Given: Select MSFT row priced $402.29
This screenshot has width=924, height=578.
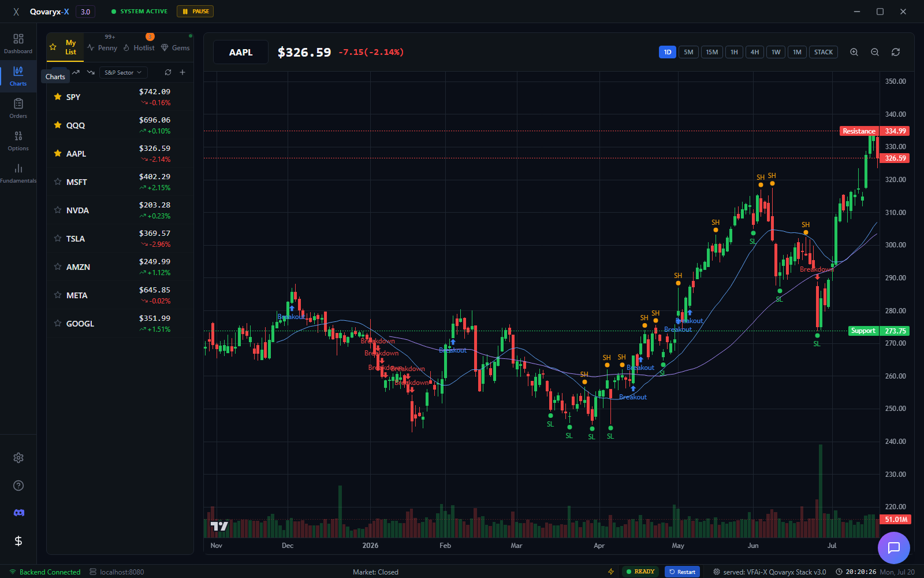Looking at the screenshot, I should click(120, 182).
